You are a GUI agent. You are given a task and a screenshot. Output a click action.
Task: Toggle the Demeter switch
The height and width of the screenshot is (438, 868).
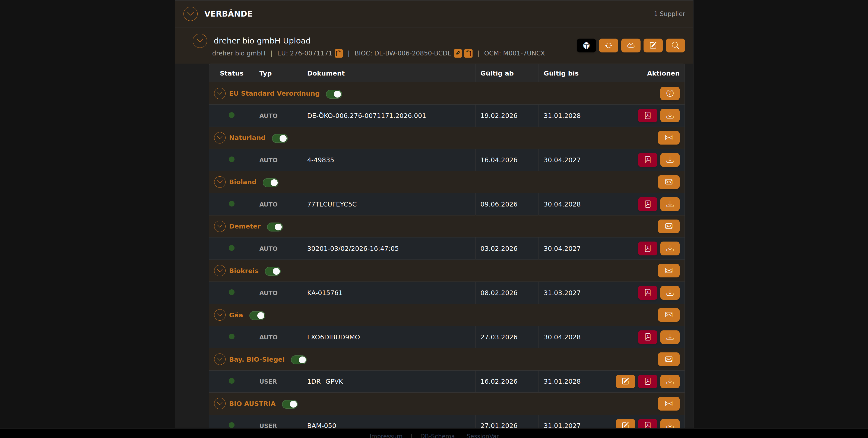click(x=275, y=227)
